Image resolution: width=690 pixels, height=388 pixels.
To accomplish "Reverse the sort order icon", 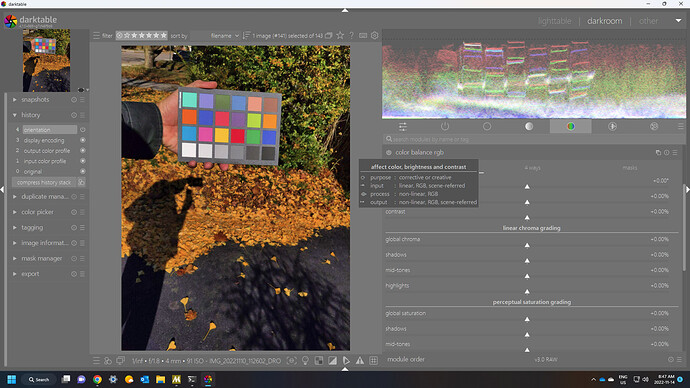I will coord(246,35).
